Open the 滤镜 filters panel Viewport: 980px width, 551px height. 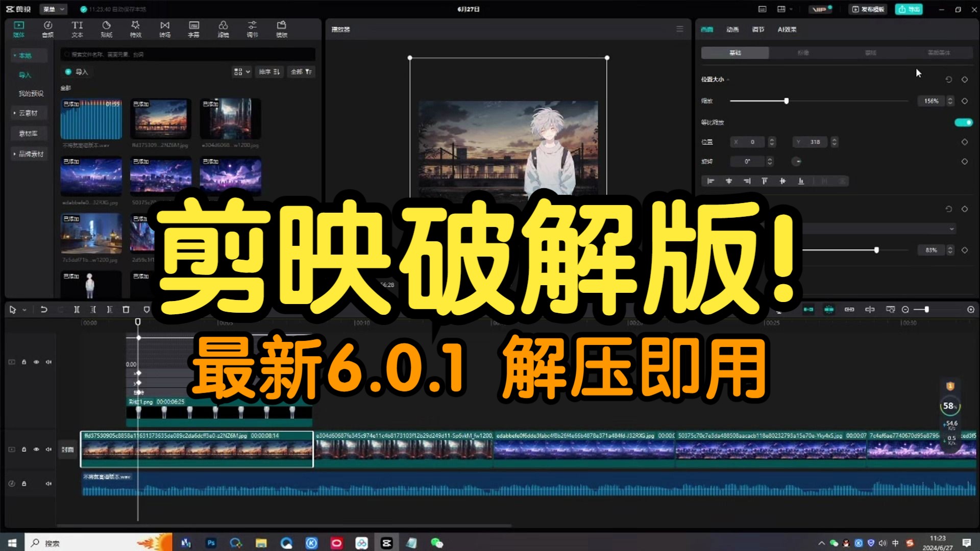[x=223, y=29]
